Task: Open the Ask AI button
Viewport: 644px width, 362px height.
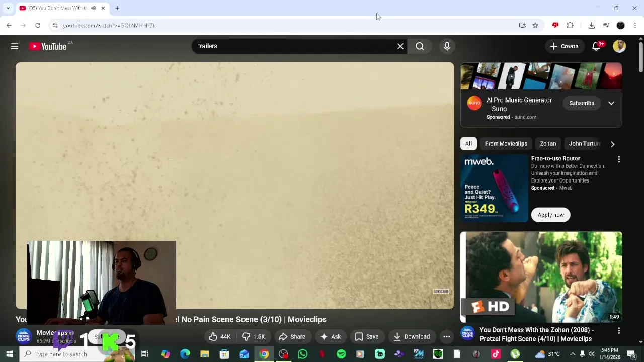Action: pyautogui.click(x=331, y=337)
